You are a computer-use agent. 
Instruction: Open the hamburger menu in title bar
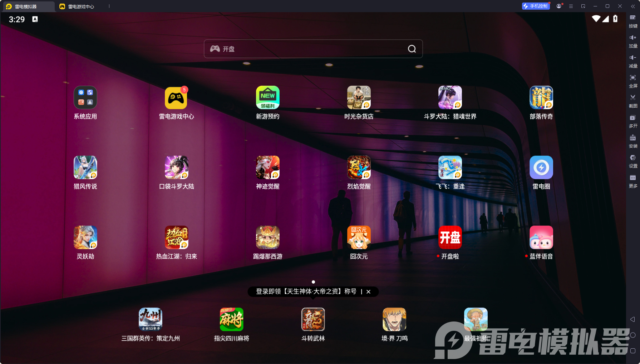point(571,6)
